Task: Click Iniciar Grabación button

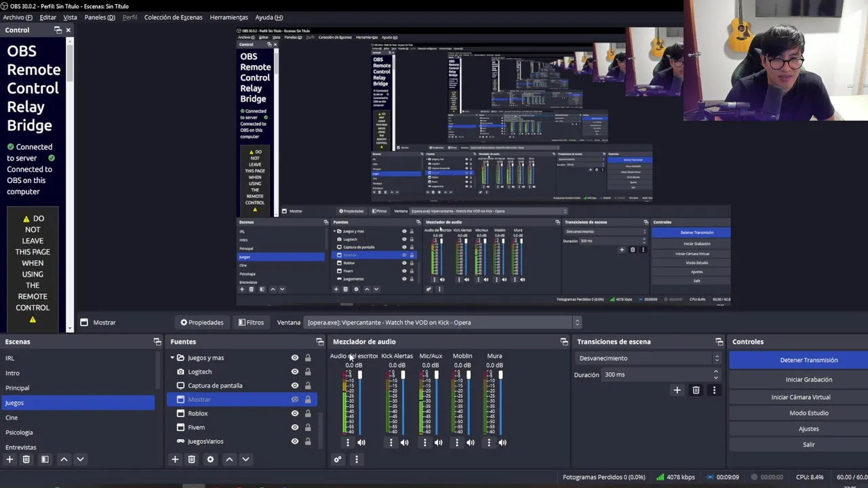Action: point(799,380)
